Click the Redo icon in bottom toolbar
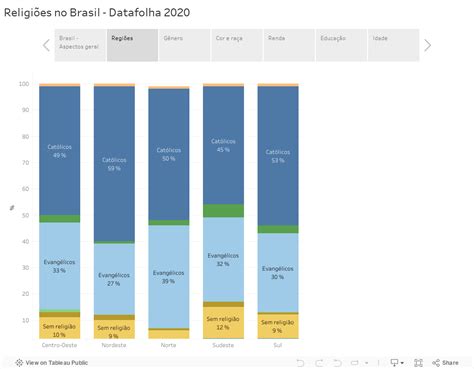The width and height of the screenshot is (474, 369). click(319, 363)
